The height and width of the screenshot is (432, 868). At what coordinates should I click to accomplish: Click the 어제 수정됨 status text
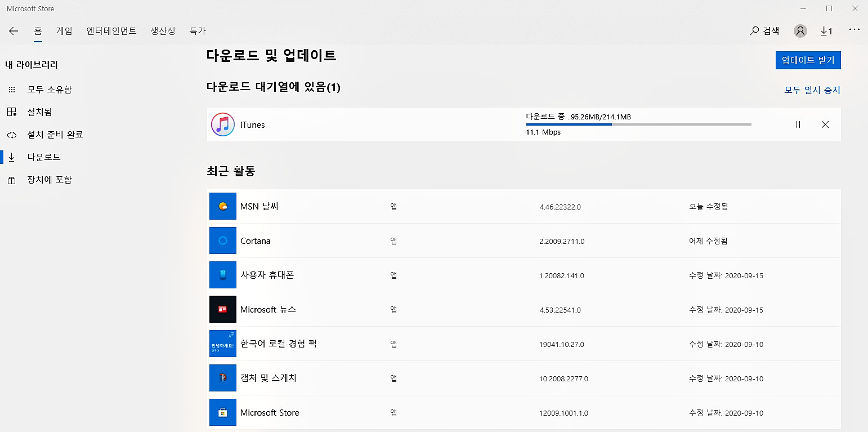pos(708,241)
